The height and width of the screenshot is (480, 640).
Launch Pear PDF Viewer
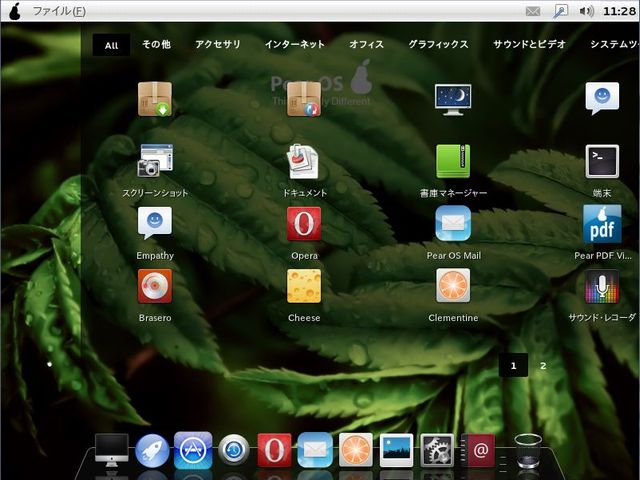[x=602, y=225]
